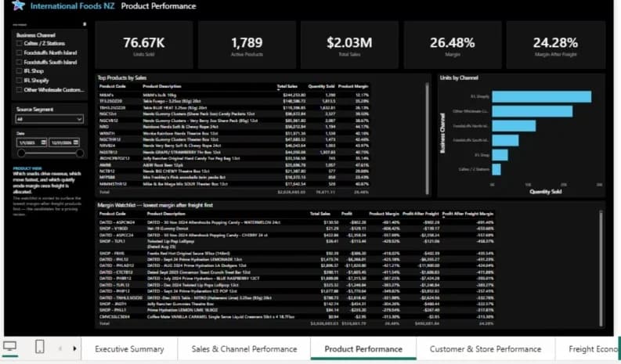
Task: Check the Other Wholesale Customers checkbox
Action: [19, 90]
